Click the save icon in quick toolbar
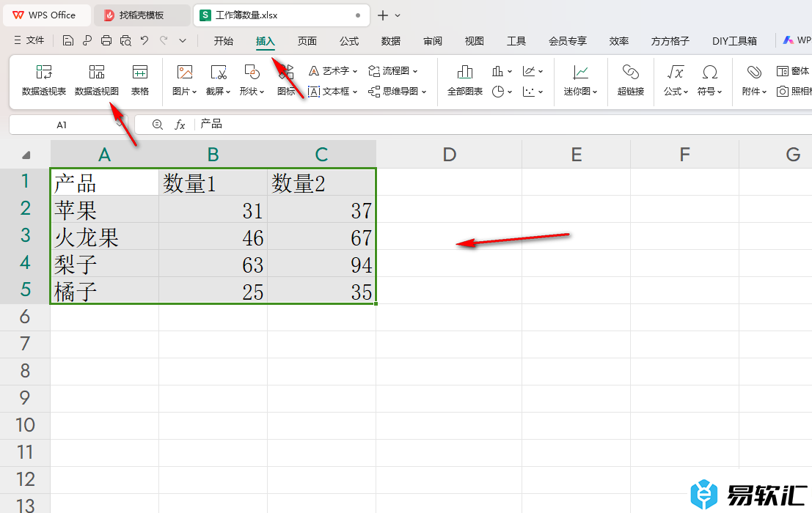The width and height of the screenshot is (812, 513). click(x=68, y=41)
